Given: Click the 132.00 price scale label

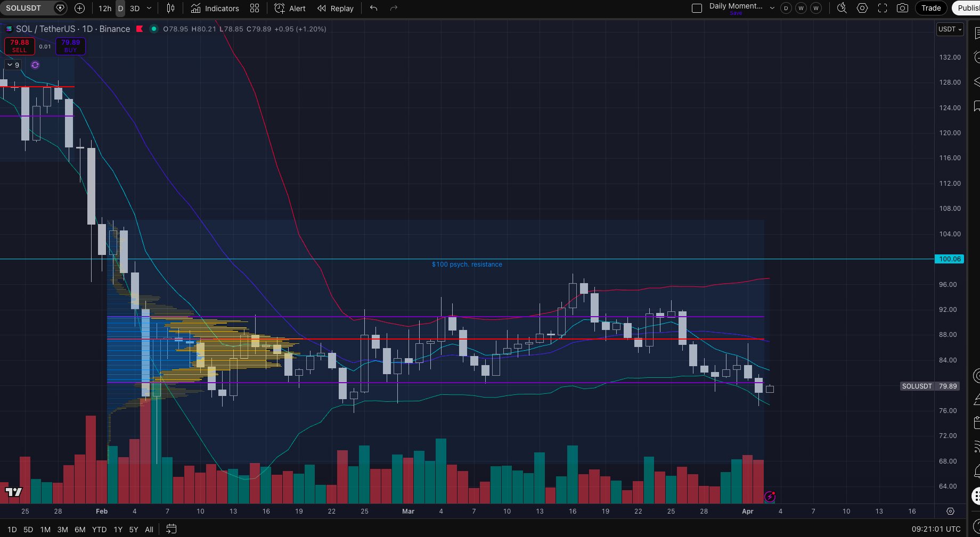Looking at the screenshot, I should pos(950,57).
